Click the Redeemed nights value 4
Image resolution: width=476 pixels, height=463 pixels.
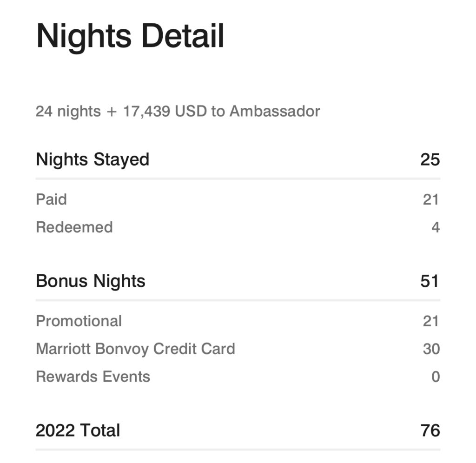click(435, 227)
